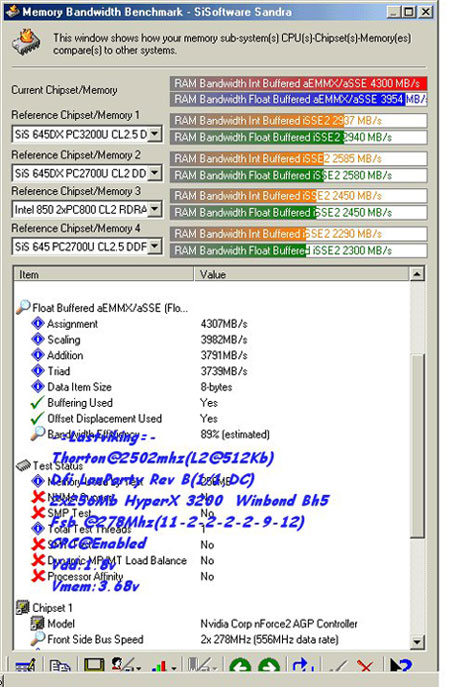Click the blue refresh arrow icon
This screenshot has width=475, height=687.
tap(303, 666)
